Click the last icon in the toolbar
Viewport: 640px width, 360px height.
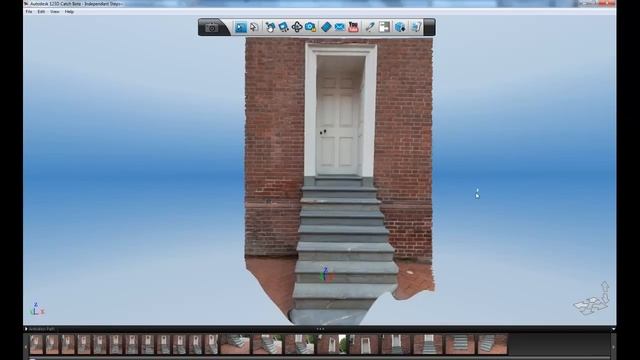[416, 27]
